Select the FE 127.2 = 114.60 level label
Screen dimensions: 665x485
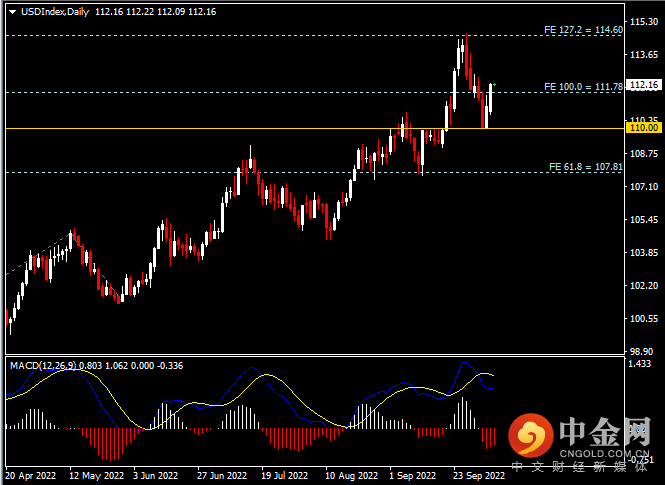pos(584,30)
